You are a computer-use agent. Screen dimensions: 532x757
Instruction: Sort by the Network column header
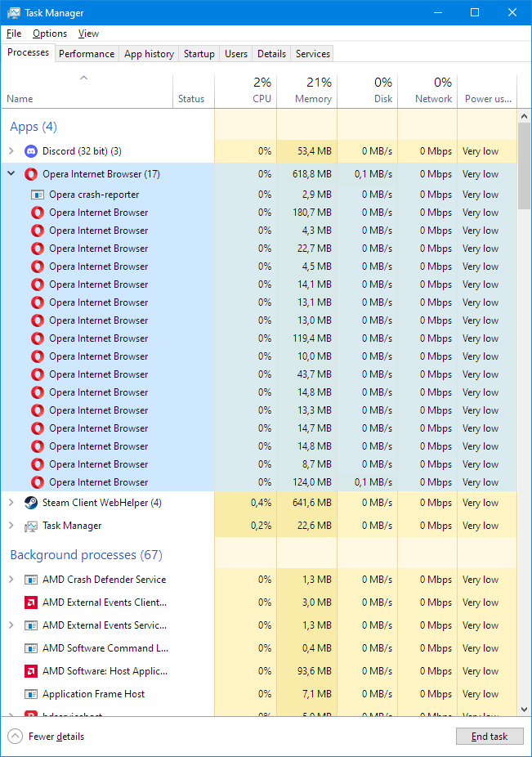427,92
